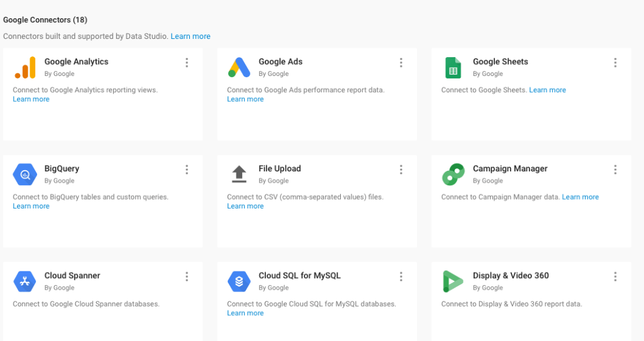The width and height of the screenshot is (644, 341).
Task: Open the Google Ads more options menu
Action: (401, 63)
